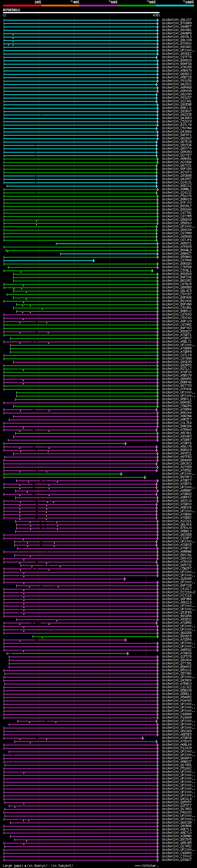Click hit label UniRef100_B9GM28

point(176,274)
